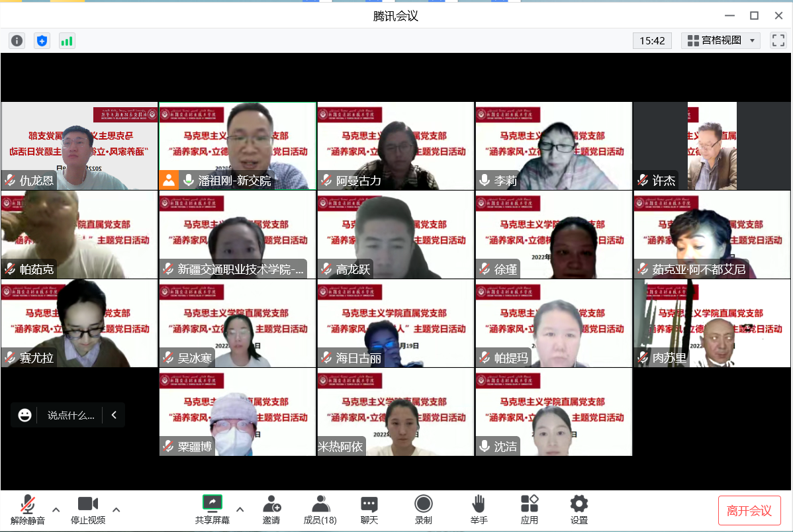The height and width of the screenshot is (532, 793).
Task: Open the 邀请 invite icon
Action: pos(271,510)
